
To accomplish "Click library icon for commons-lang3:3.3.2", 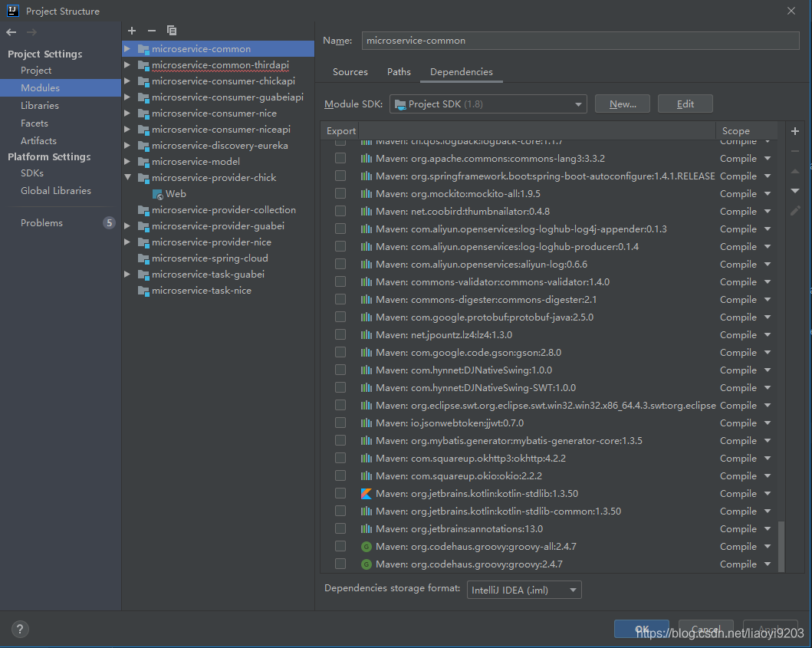I will 366,159.
